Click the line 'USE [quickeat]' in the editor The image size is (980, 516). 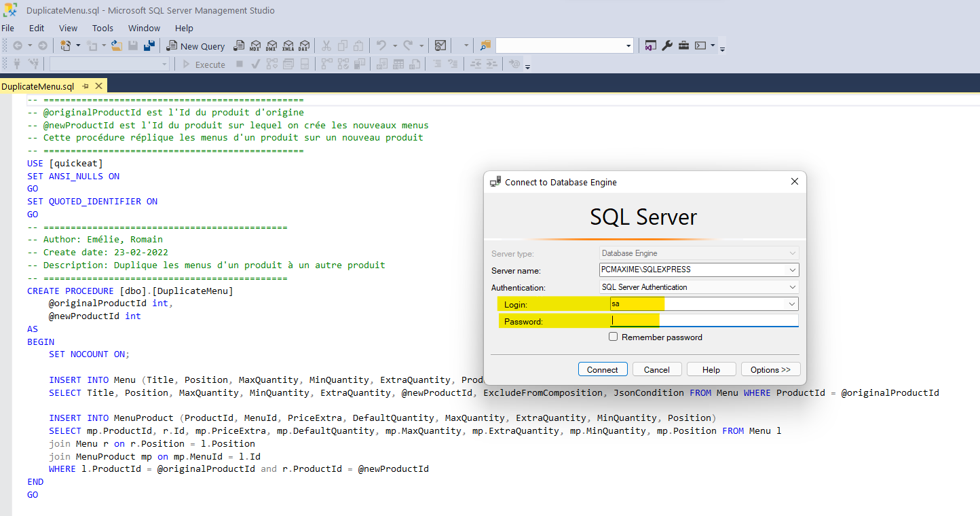tap(65, 163)
